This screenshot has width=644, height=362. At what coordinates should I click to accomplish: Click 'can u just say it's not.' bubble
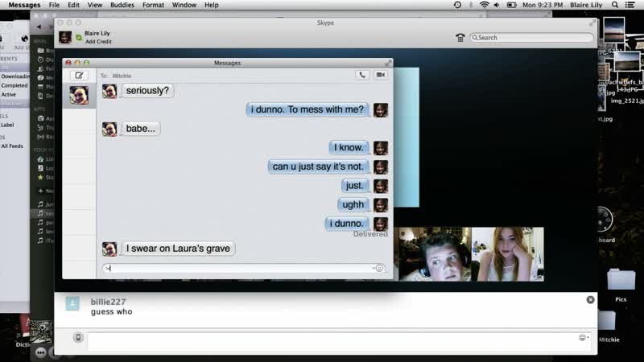(x=318, y=167)
